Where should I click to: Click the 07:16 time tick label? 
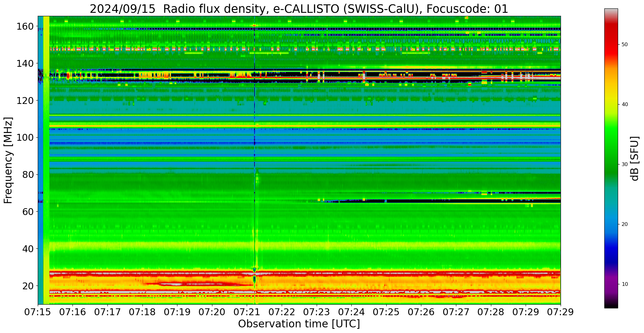click(73, 312)
